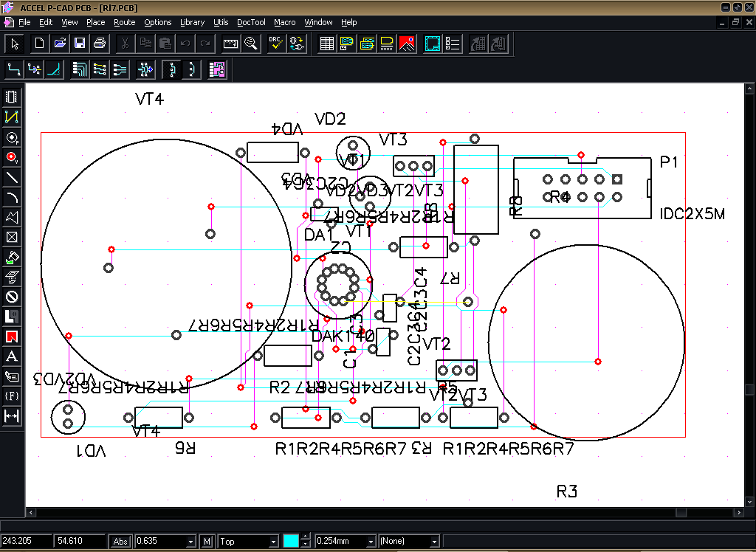Run the DRC design rule check

[276, 44]
